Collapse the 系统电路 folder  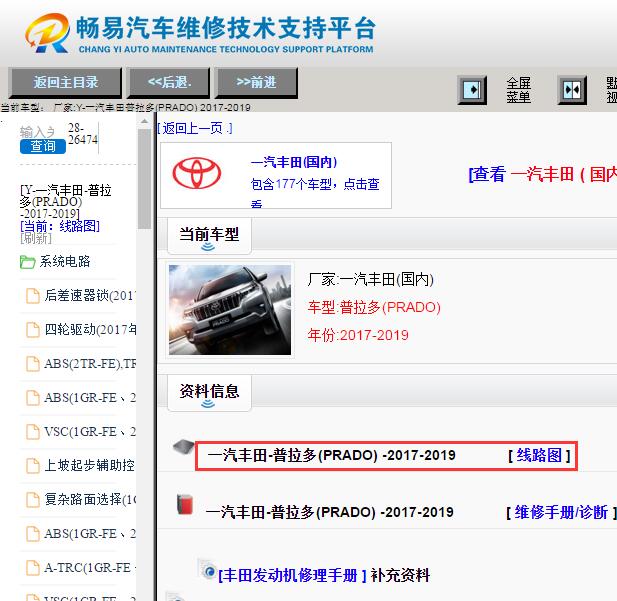click(x=55, y=261)
